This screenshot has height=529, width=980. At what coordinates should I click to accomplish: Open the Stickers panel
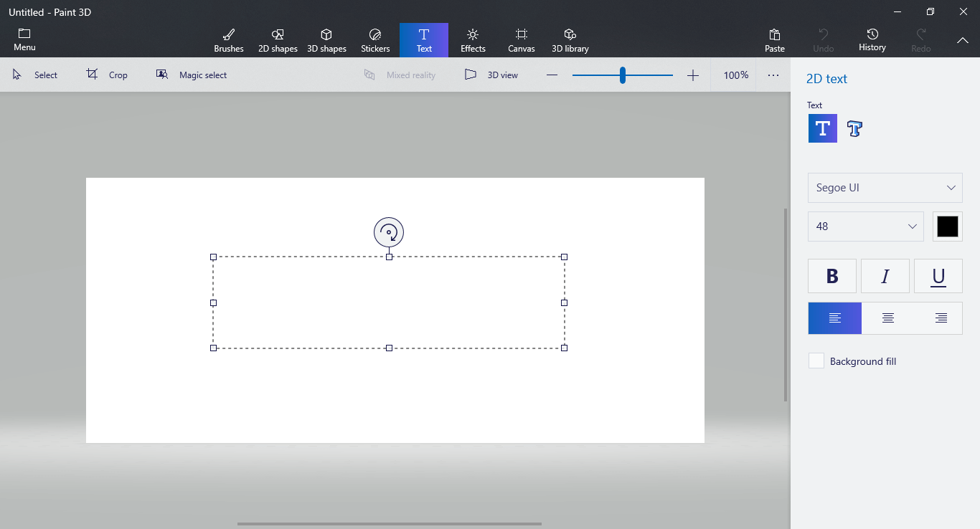point(374,39)
